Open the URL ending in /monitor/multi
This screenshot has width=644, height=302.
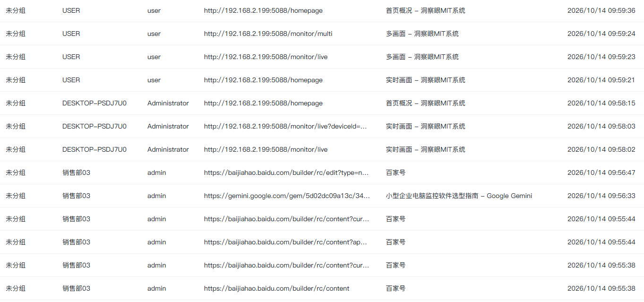(x=268, y=34)
